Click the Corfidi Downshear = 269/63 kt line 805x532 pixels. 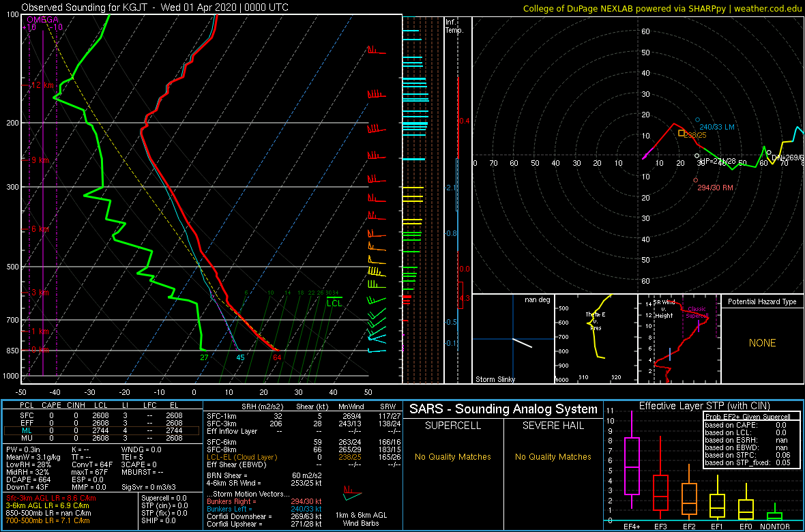coord(264,516)
